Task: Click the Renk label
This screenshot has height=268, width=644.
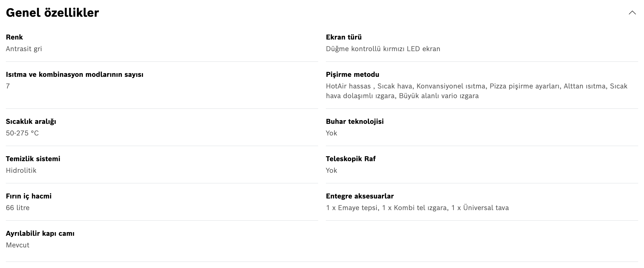Action: point(14,37)
